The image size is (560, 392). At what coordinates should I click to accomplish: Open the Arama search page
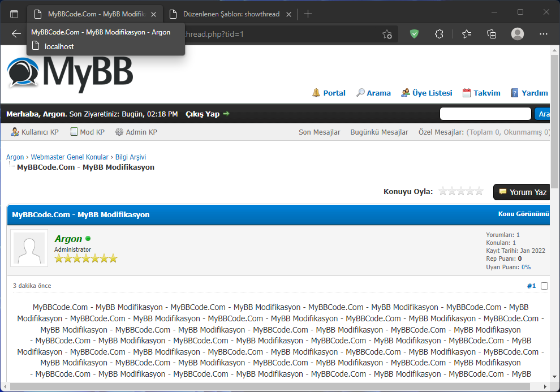point(378,93)
